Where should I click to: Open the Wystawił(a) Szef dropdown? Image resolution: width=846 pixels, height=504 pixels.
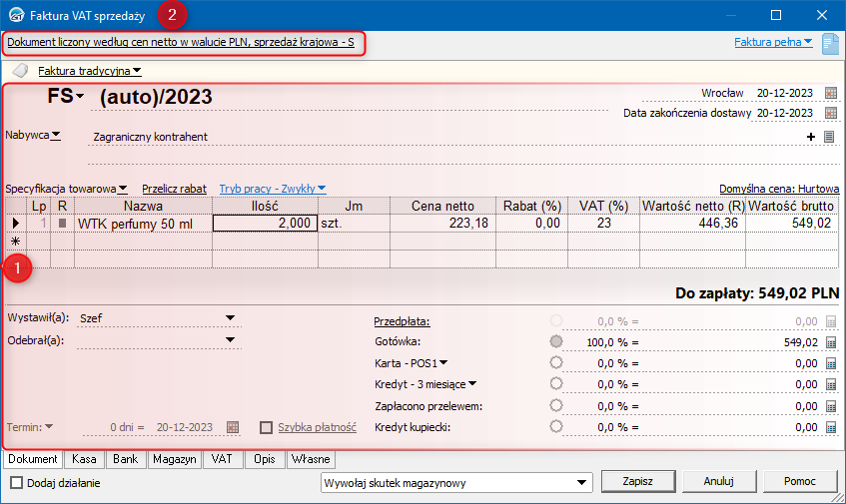231,318
